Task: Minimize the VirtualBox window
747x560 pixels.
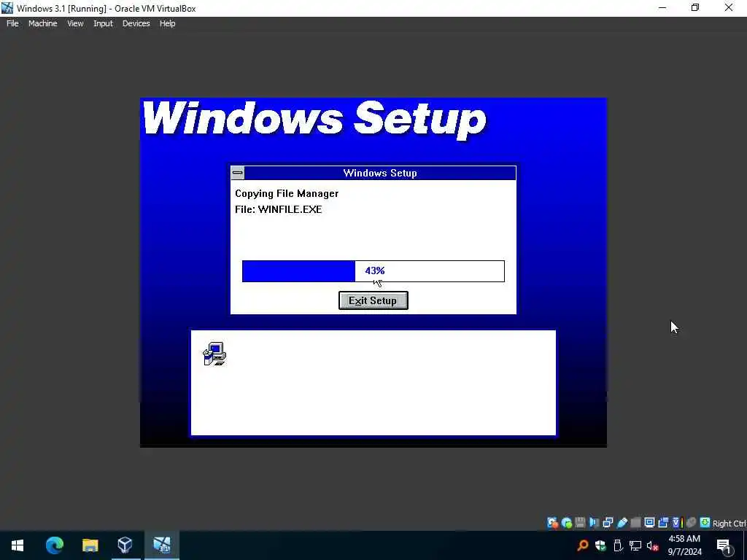Action: (662, 8)
